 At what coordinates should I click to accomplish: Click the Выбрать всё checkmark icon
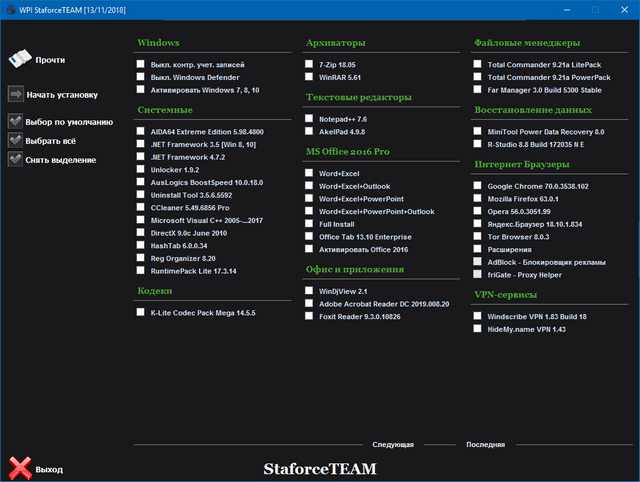click(16, 140)
